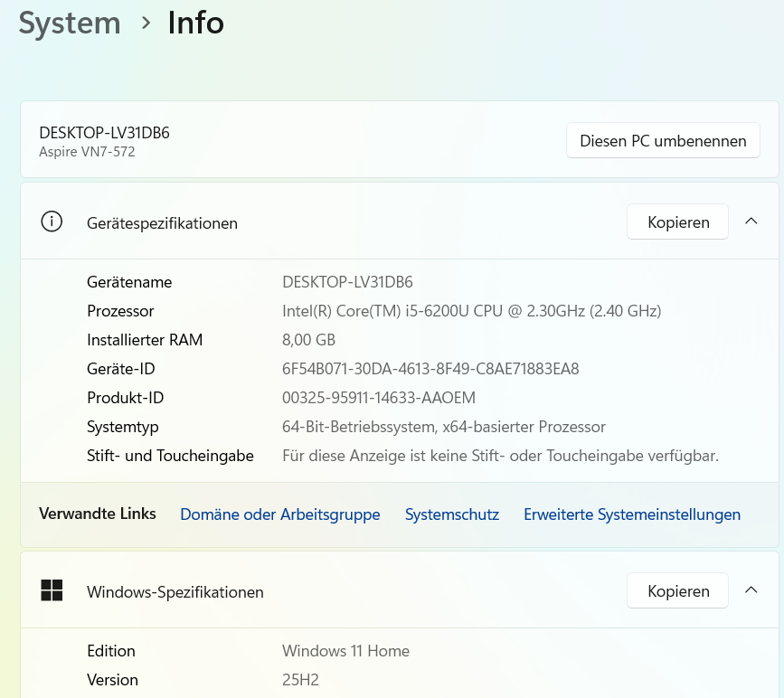The height and width of the screenshot is (698, 784).
Task: Click the Gerätespezifikationen info icon
Action: (52, 222)
